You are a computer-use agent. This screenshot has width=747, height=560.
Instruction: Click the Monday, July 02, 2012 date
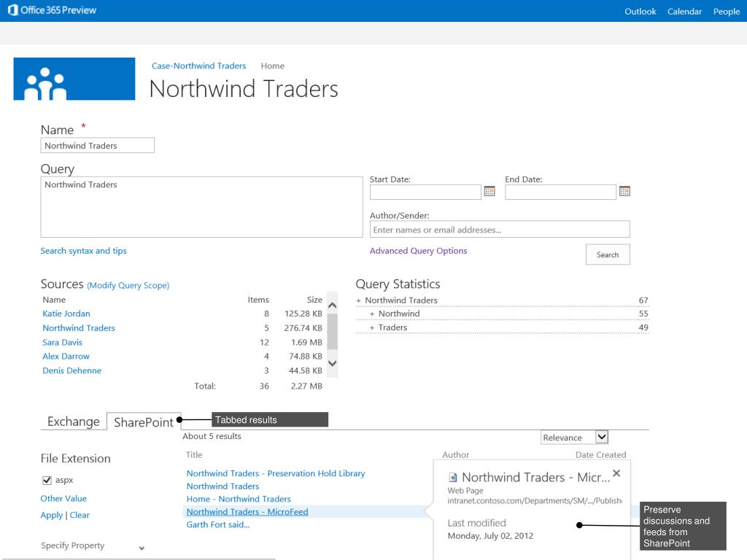(490, 536)
